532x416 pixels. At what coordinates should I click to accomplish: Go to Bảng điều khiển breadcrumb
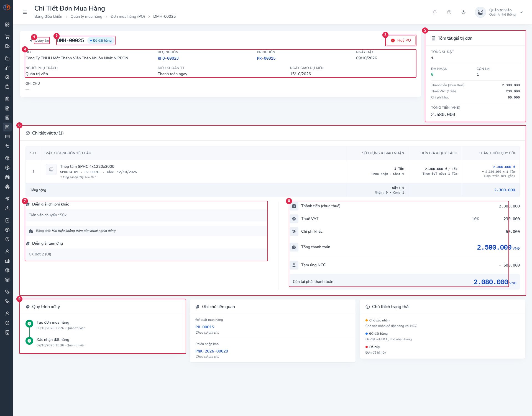point(48,16)
